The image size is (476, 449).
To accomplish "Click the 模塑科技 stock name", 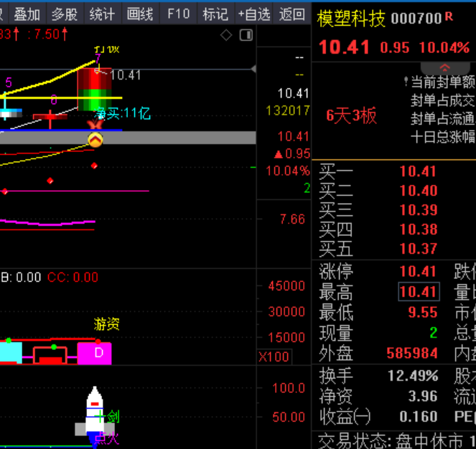I will point(351,18).
